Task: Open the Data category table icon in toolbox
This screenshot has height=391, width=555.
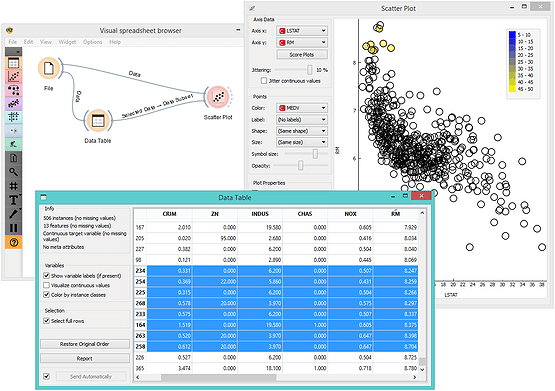Action: tap(13, 63)
